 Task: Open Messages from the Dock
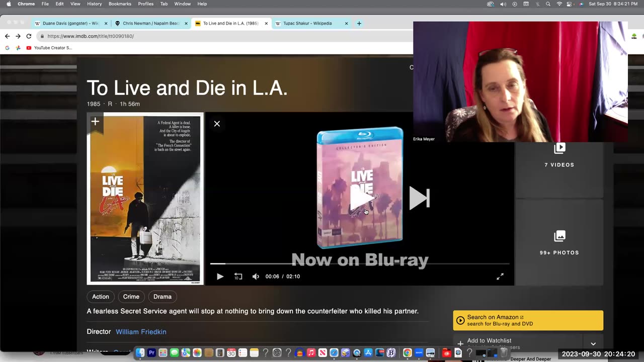[175, 353]
